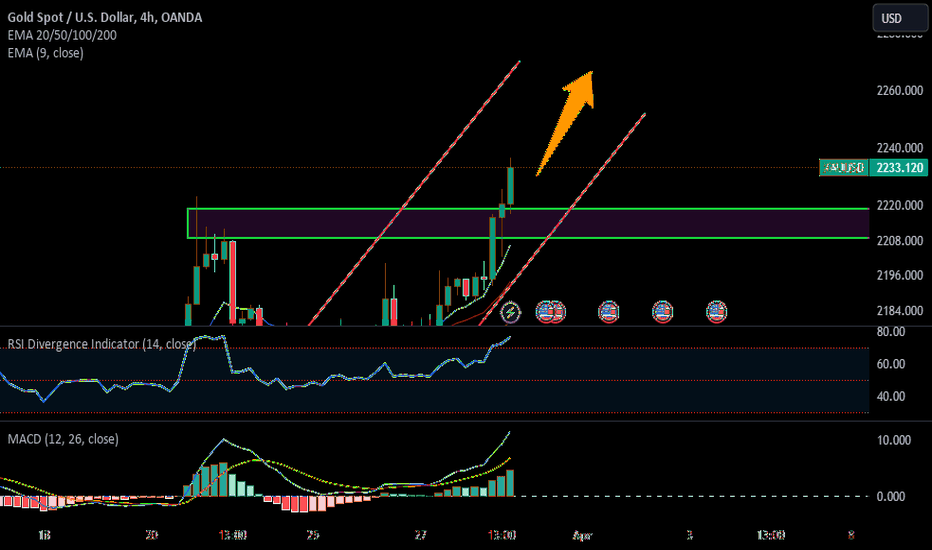Image resolution: width=932 pixels, height=550 pixels.
Task: Click the 40.00 RSI scale label
Action: tap(890, 396)
